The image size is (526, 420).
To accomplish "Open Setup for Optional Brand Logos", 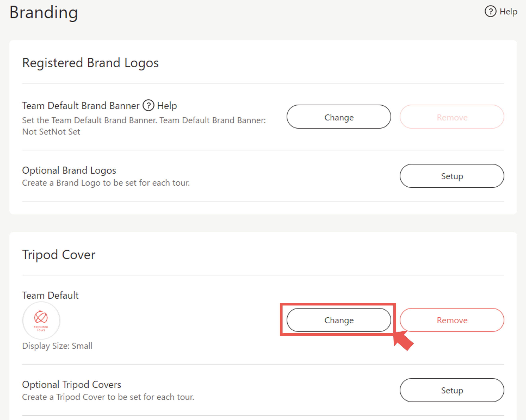I will [x=452, y=176].
